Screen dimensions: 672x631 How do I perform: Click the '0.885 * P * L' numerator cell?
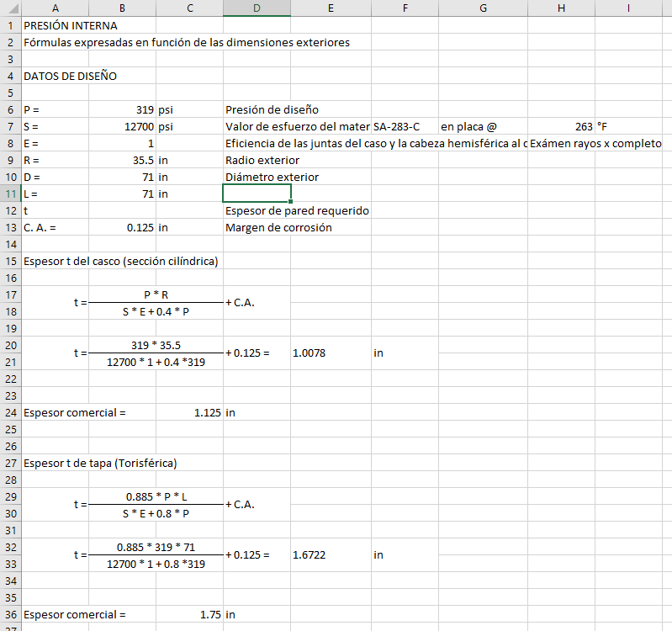tap(156, 496)
